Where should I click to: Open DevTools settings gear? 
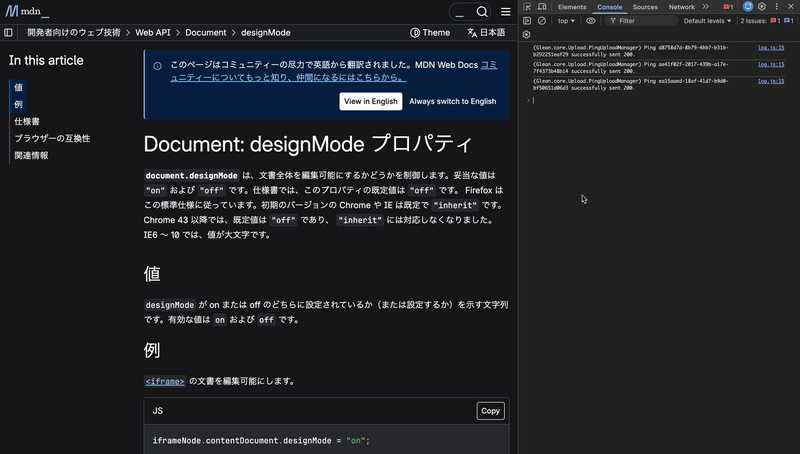point(762,7)
